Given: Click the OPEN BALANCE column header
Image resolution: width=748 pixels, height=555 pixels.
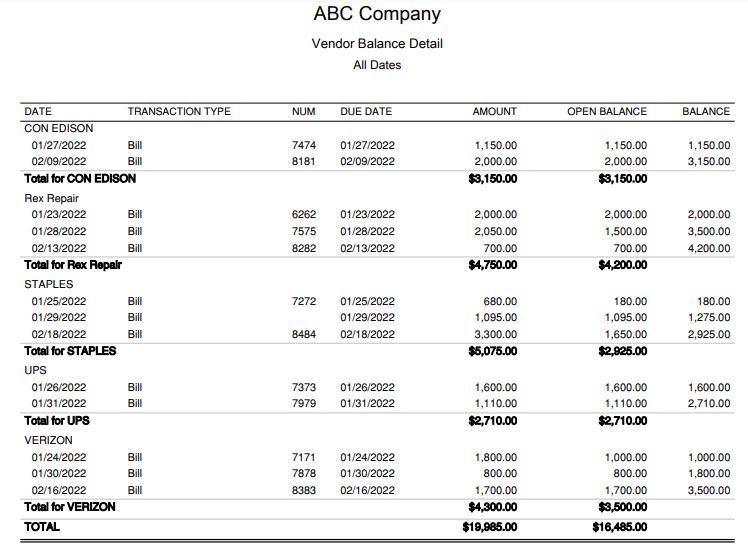Looking at the screenshot, I should pyautogui.click(x=607, y=111).
